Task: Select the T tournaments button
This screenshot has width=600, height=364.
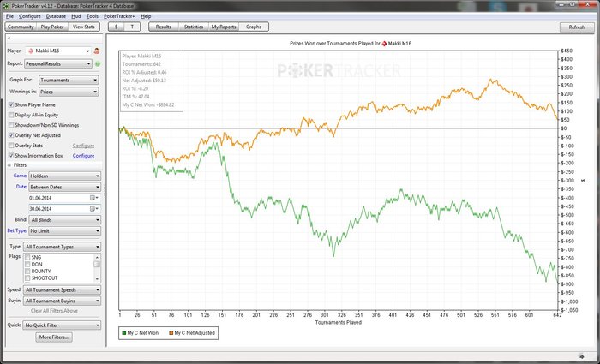Action: [x=132, y=27]
